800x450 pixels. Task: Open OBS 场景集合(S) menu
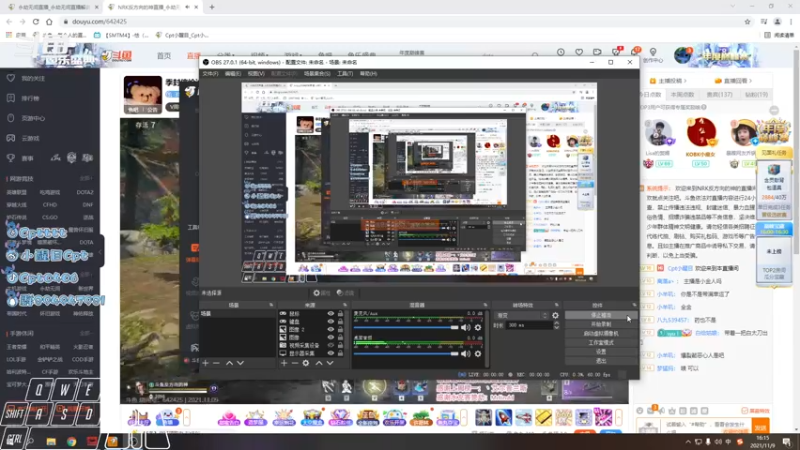[x=317, y=73]
